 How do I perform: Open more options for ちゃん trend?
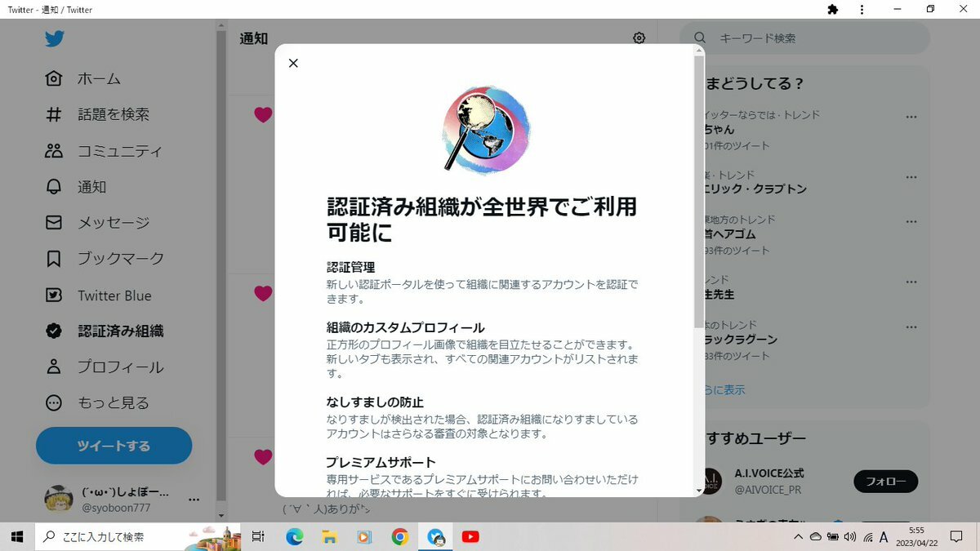911,117
